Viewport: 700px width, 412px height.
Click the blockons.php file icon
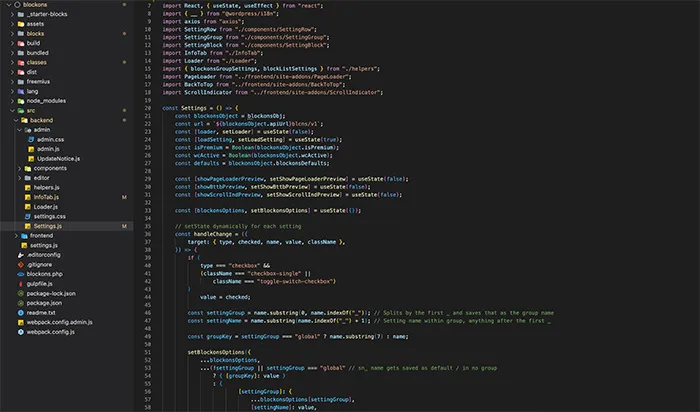coord(21,274)
